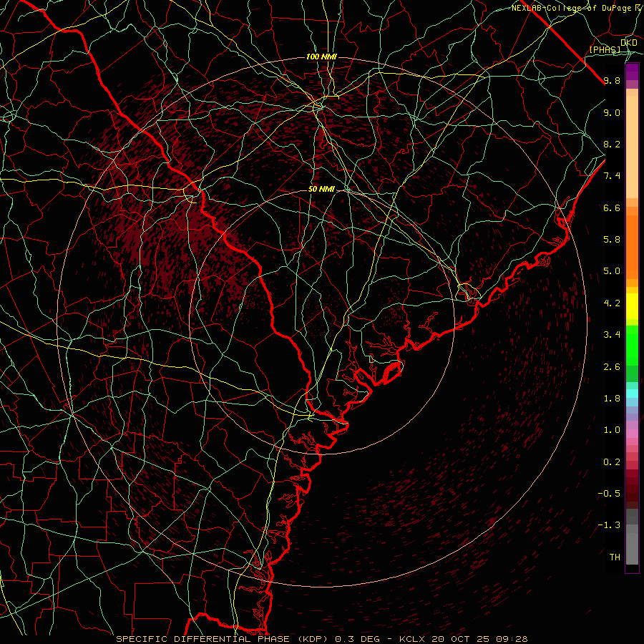644x644 pixels.
Task: Click the 3.4 value on the color scale
Action: pos(612,335)
